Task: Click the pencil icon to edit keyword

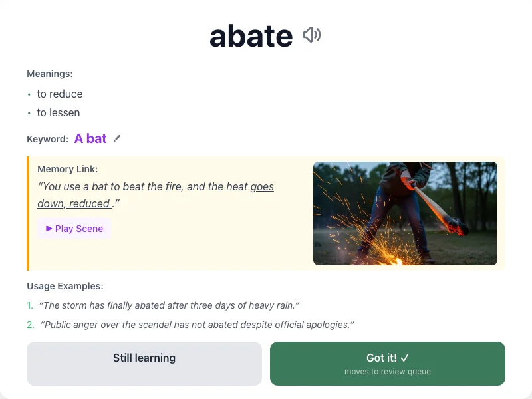Action: 117,138
